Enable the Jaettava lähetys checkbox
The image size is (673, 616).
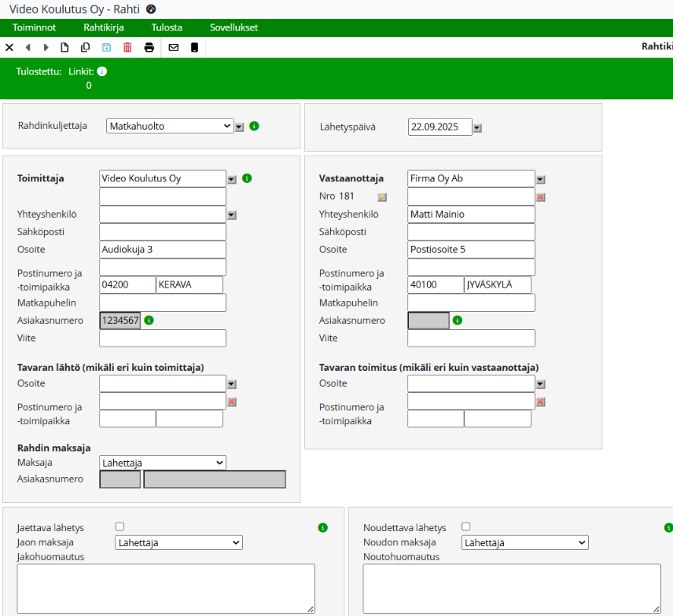click(120, 527)
